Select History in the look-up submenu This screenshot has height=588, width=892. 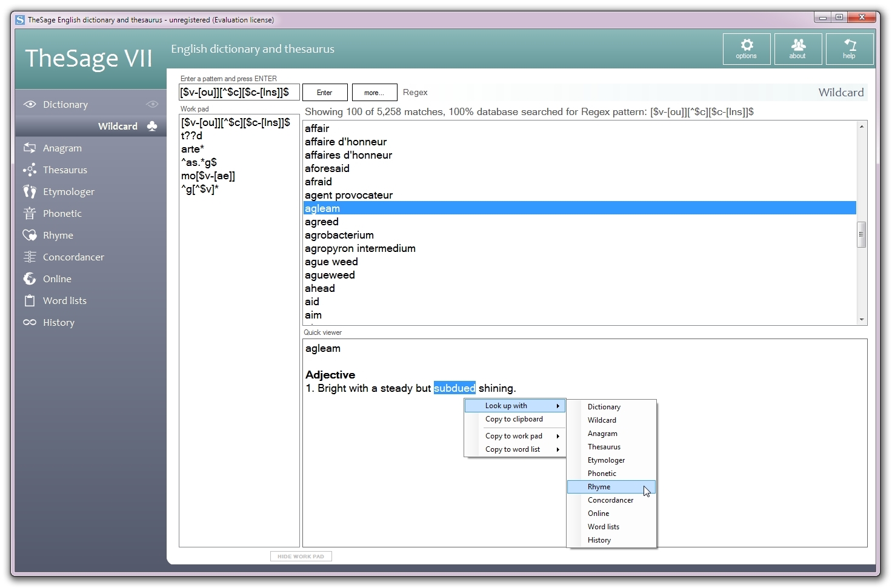pyautogui.click(x=611, y=540)
